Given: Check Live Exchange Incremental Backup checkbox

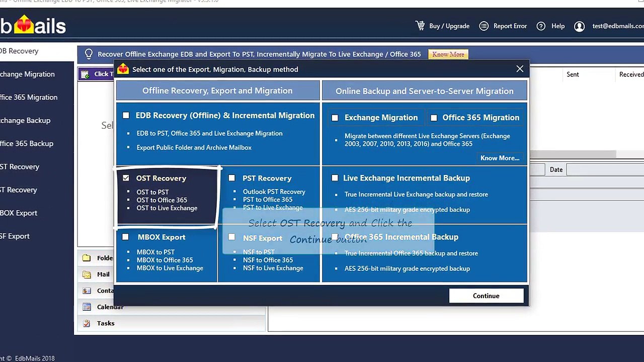Looking at the screenshot, I should (x=335, y=178).
